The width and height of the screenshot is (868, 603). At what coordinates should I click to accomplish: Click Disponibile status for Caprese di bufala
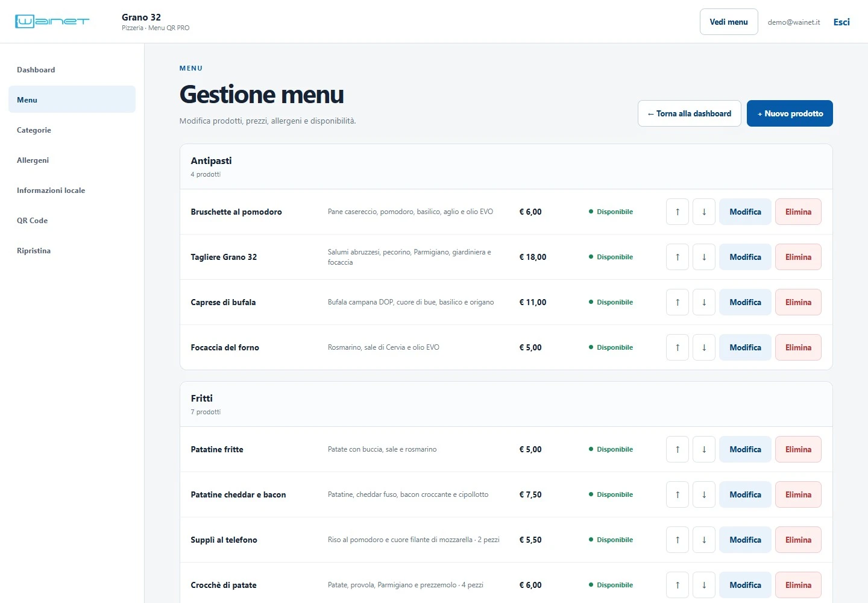tap(611, 302)
